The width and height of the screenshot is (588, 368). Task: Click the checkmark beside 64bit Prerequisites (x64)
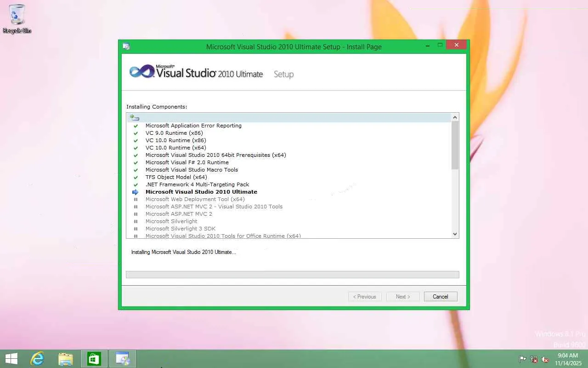[x=136, y=155]
